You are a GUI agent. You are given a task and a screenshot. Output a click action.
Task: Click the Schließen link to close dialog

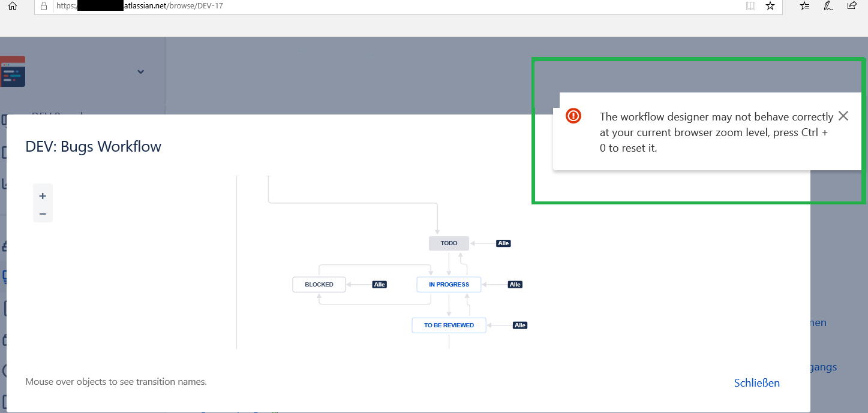(x=757, y=382)
